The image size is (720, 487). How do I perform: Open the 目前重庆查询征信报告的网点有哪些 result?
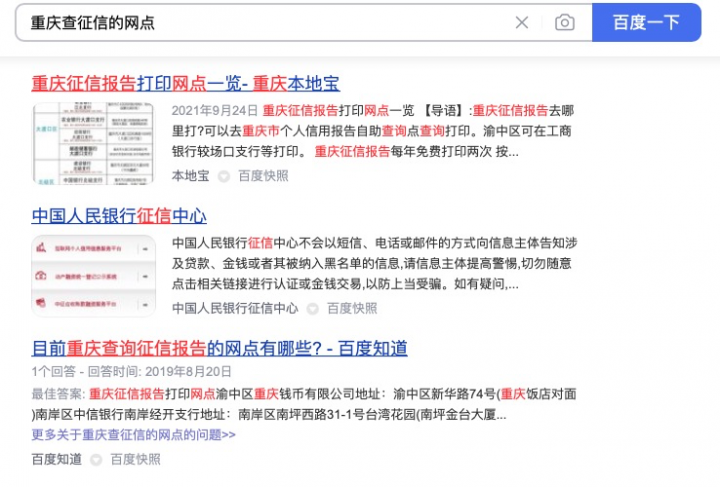coord(219,348)
